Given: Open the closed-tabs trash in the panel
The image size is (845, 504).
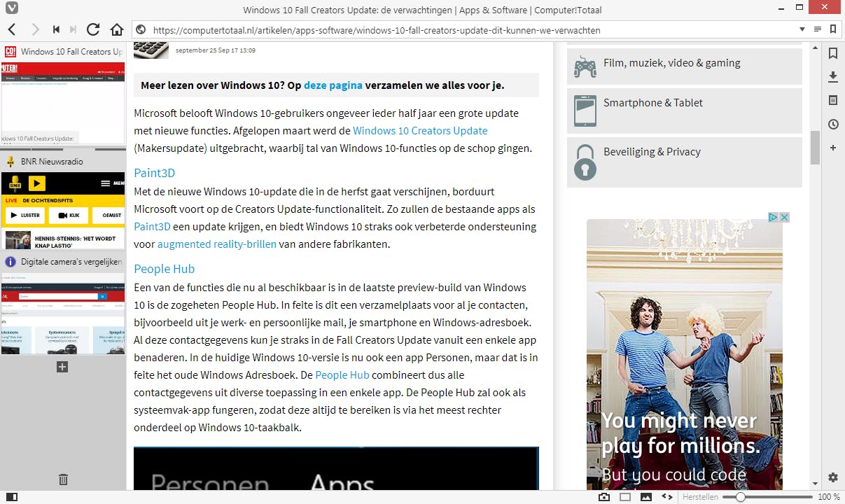Looking at the screenshot, I should [63, 479].
